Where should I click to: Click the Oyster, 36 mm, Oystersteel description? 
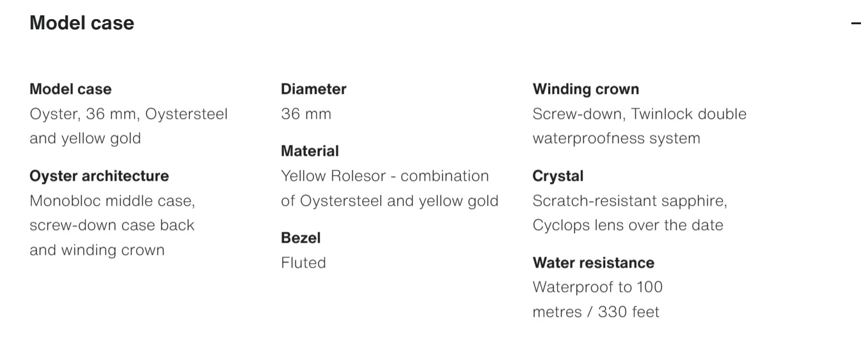128,126
